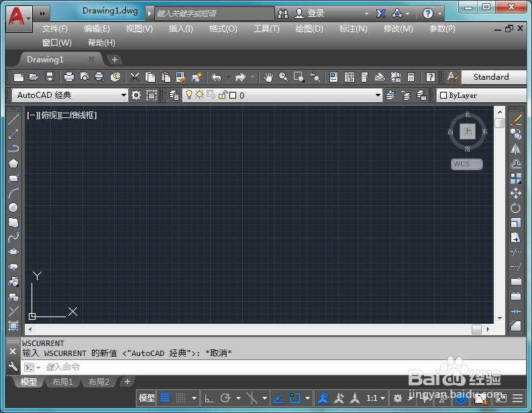Image resolution: width=532 pixels, height=413 pixels.
Task: Click the Pan hand tool
Action: tap(268, 77)
